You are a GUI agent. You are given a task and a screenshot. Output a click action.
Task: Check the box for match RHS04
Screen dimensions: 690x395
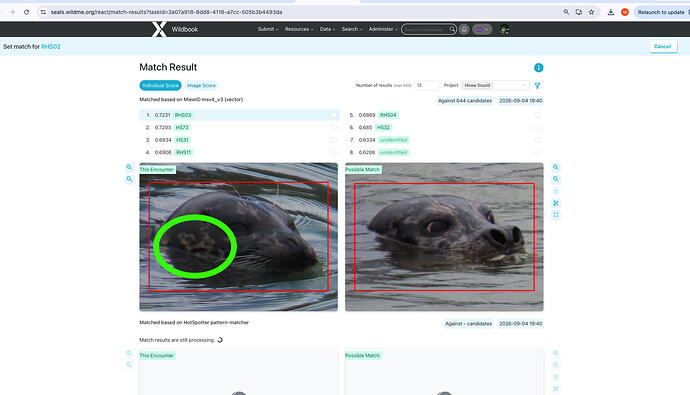click(537, 115)
